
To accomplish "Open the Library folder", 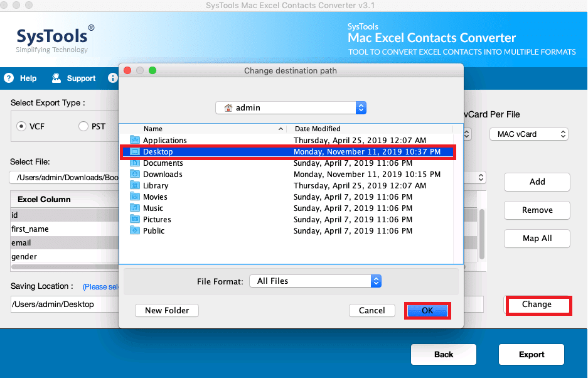I will tap(156, 185).
